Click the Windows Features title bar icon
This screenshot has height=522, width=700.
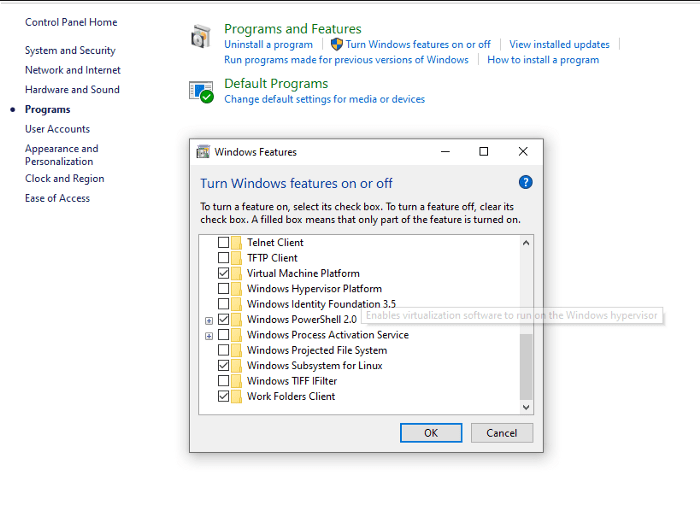(203, 152)
